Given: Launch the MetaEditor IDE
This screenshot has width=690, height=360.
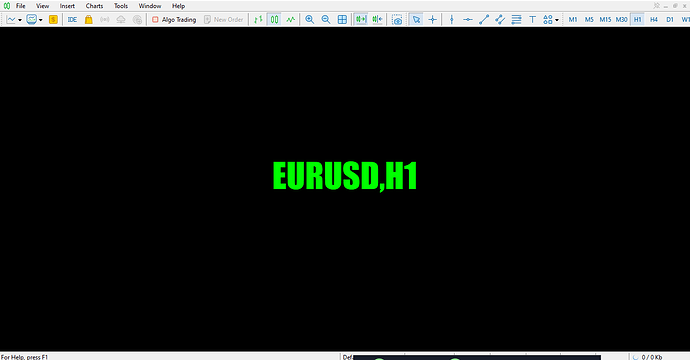Looking at the screenshot, I should coord(72,19).
